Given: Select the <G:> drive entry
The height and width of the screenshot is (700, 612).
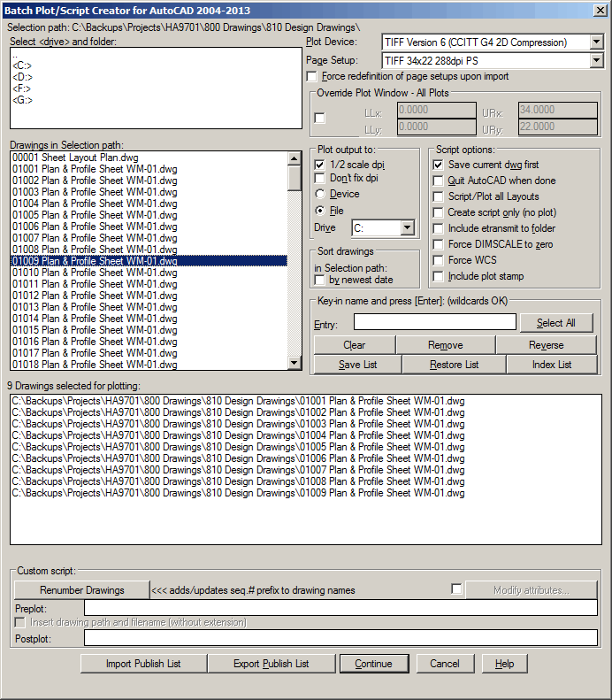Looking at the screenshot, I should 22,101.
